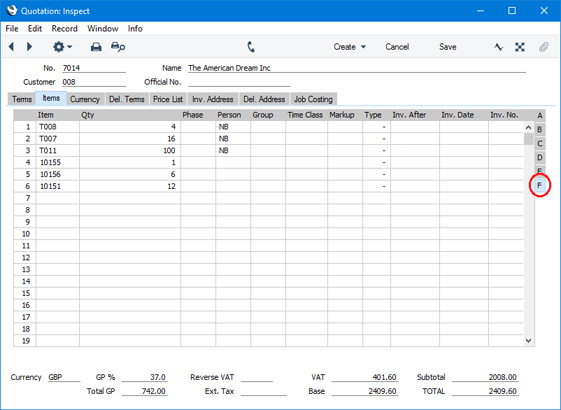Click the Save button
561x410 pixels.
(x=448, y=47)
